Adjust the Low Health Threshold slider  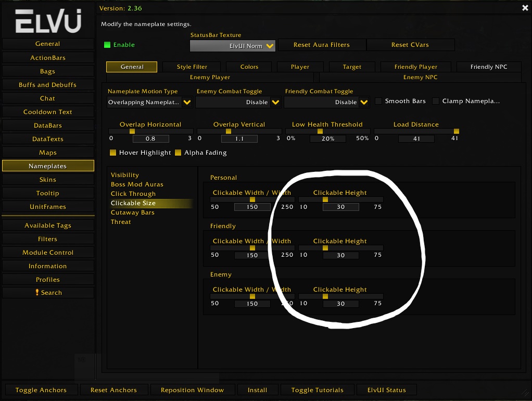click(x=328, y=131)
